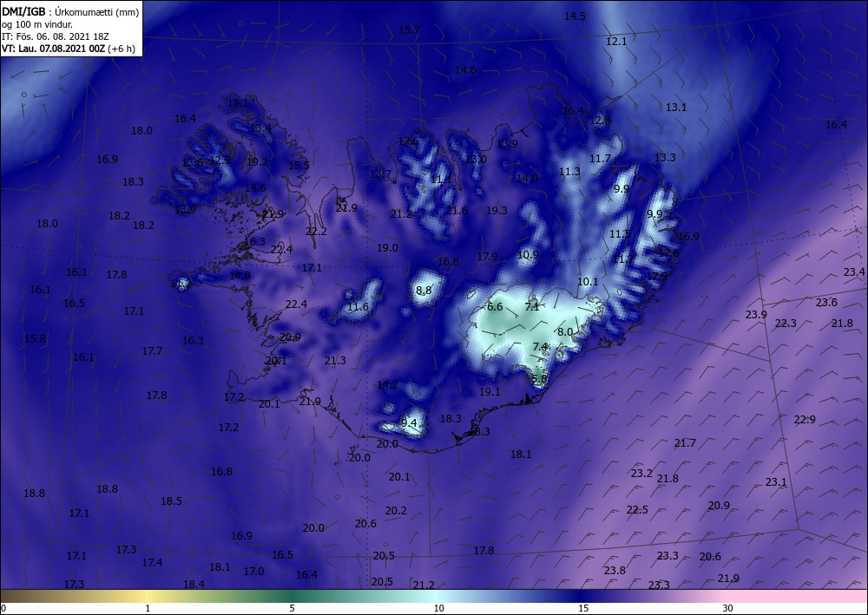This screenshot has height=615, width=868.
Task: Click the map value 18.5
Action: coord(171,501)
